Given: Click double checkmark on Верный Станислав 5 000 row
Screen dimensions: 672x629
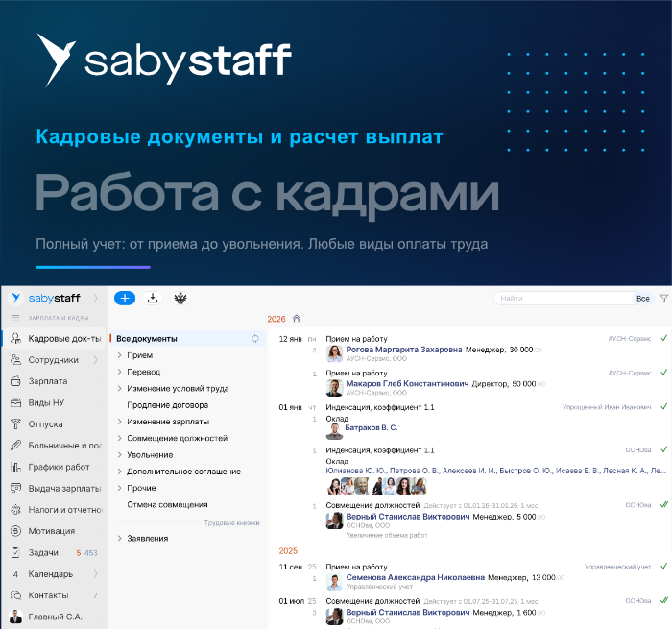Looking at the screenshot, I should (664, 505).
